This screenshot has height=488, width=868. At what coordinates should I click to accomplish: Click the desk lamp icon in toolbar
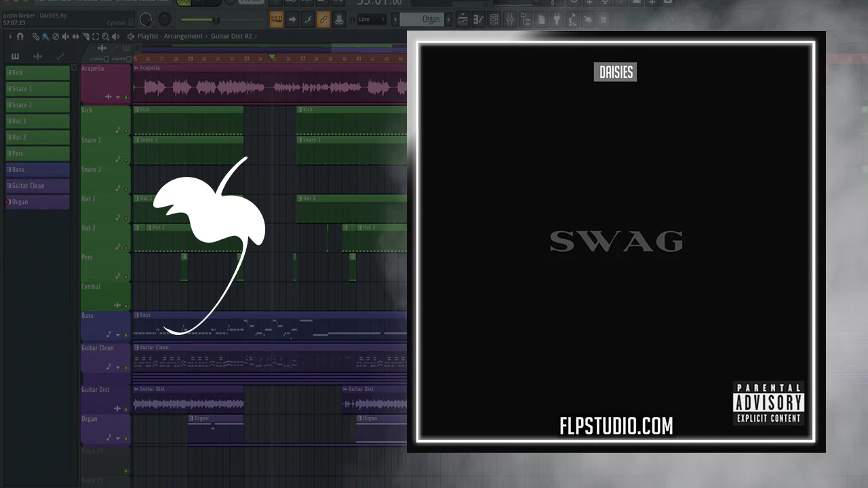click(572, 20)
